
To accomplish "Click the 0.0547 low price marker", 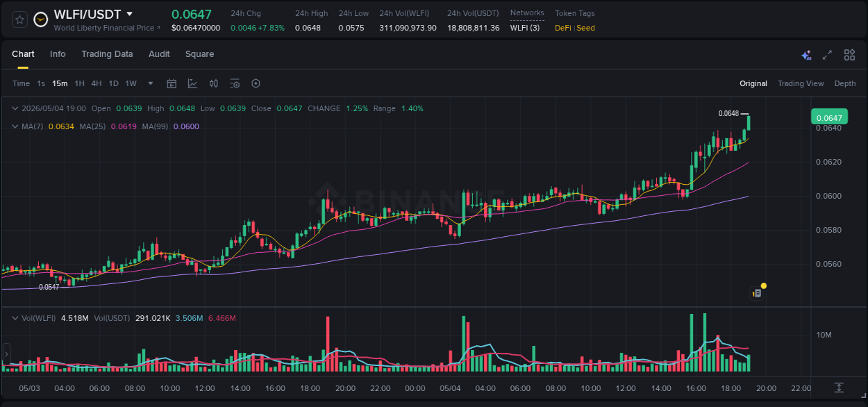I will (49, 287).
